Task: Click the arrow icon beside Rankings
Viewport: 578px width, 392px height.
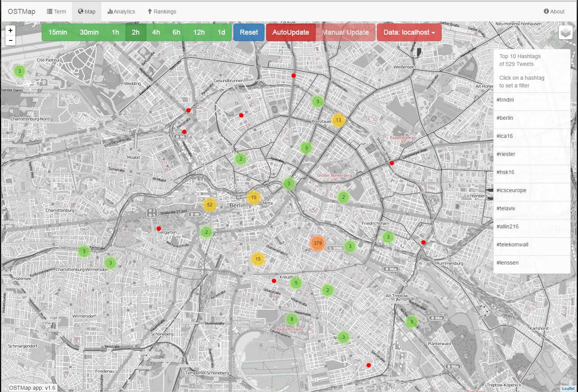Action: (150, 11)
